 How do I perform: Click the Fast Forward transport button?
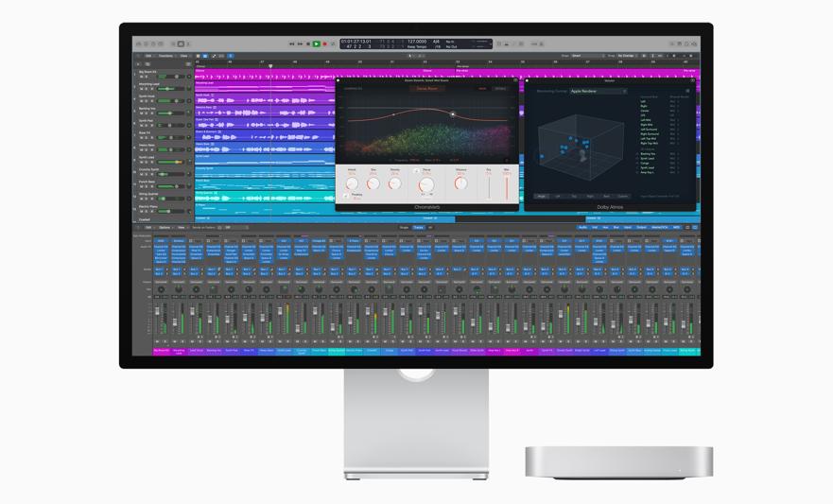pos(300,44)
